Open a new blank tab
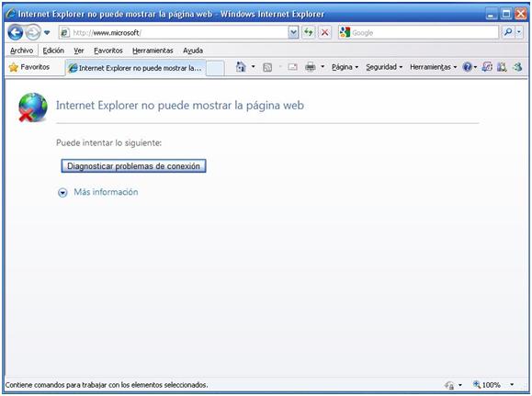Image resolution: width=532 pixels, height=396 pixels. coord(215,68)
